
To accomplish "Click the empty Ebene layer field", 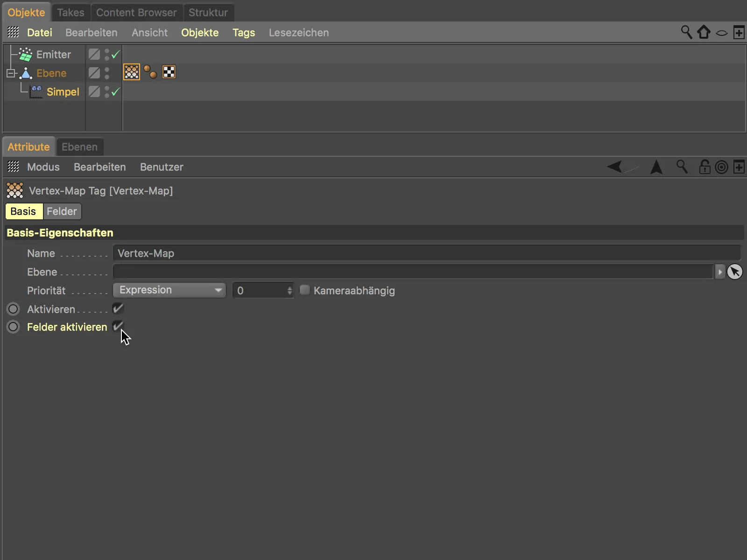I will click(x=413, y=272).
